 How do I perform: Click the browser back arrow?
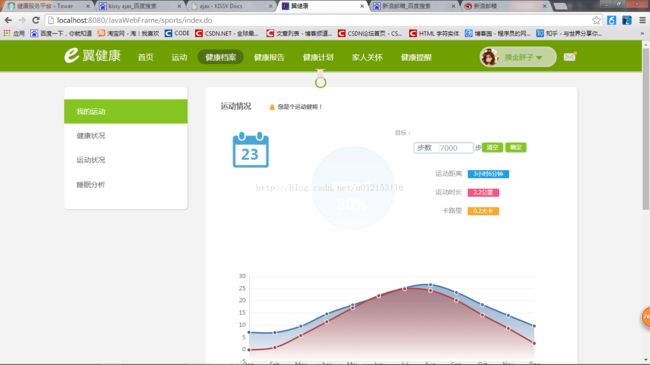8,20
